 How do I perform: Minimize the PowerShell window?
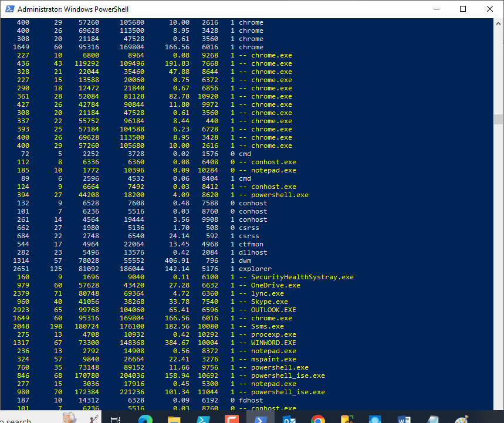pyautogui.click(x=436, y=9)
